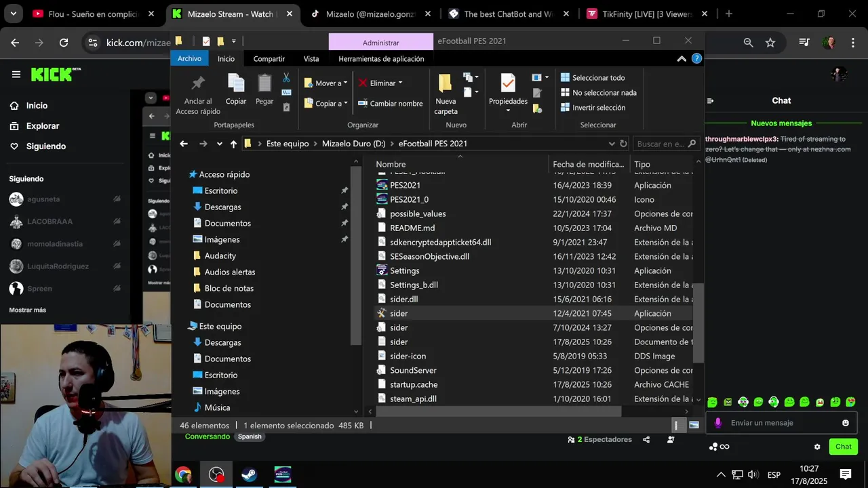The image size is (868, 488).
Task: Open recent locations dropdown arrow
Action: click(219, 144)
